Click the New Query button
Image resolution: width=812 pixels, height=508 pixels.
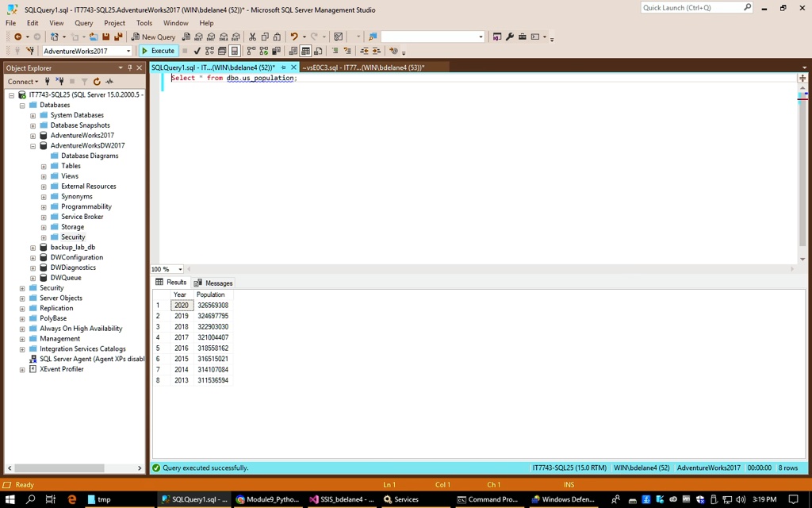pos(153,37)
